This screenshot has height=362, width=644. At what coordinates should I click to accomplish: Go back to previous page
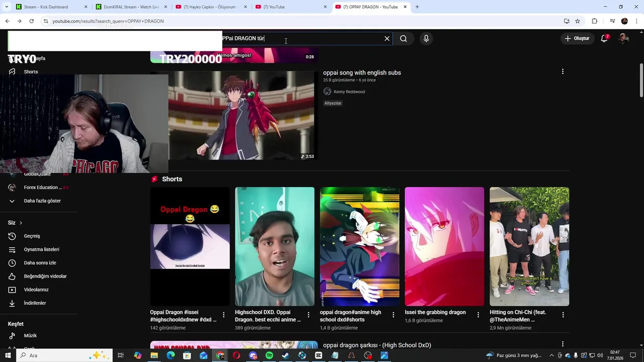[7, 21]
